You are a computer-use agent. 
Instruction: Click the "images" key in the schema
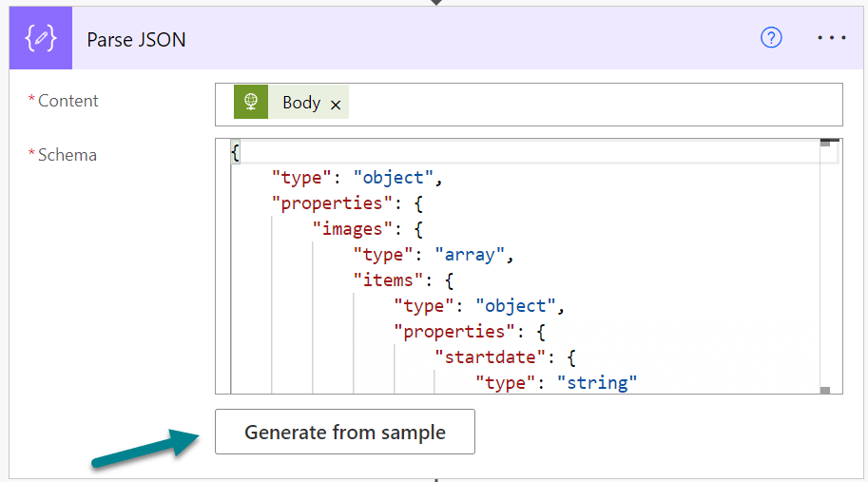point(354,229)
